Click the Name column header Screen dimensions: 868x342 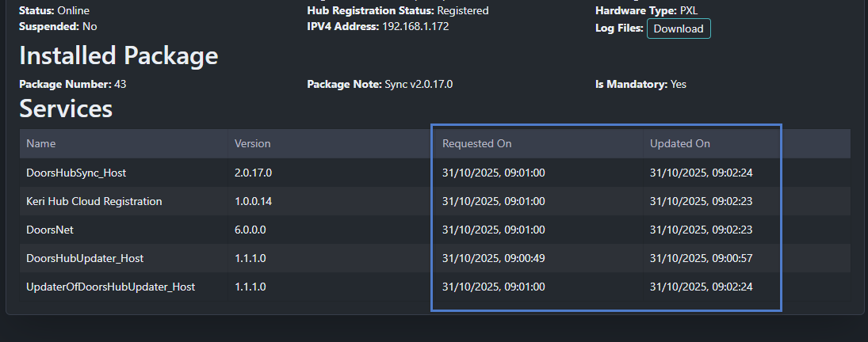[x=40, y=144]
